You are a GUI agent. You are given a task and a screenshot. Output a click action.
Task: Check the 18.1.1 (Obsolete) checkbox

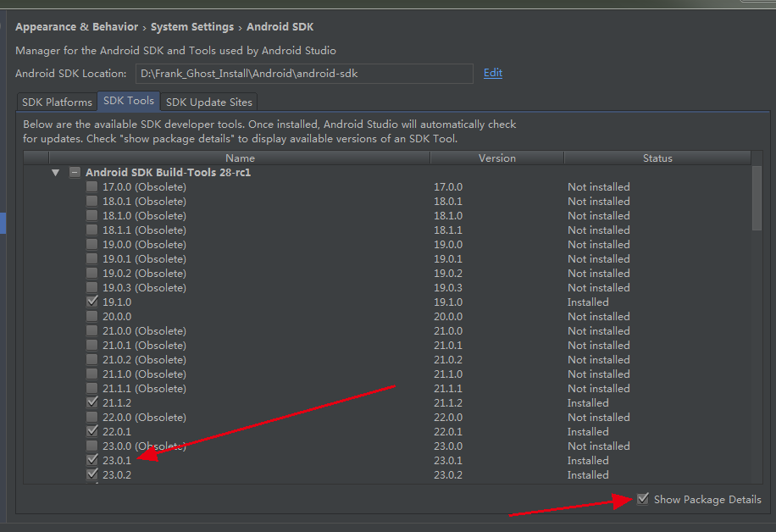point(92,230)
